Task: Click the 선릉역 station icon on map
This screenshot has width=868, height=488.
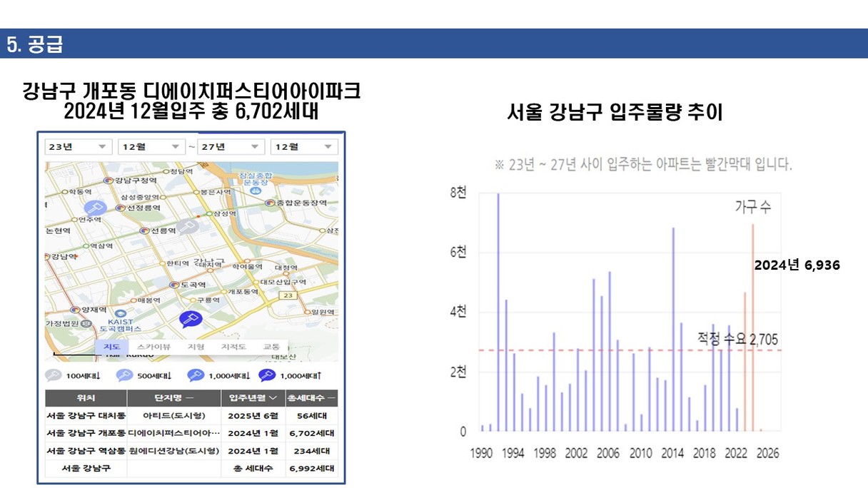Action: 145,231
